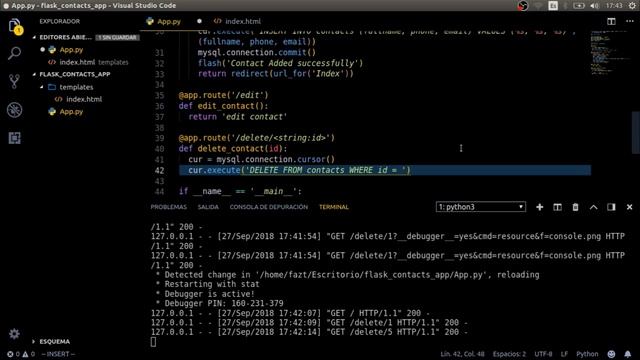Open system settings gear in top bar
The image size is (640, 360).
[x=632, y=6]
